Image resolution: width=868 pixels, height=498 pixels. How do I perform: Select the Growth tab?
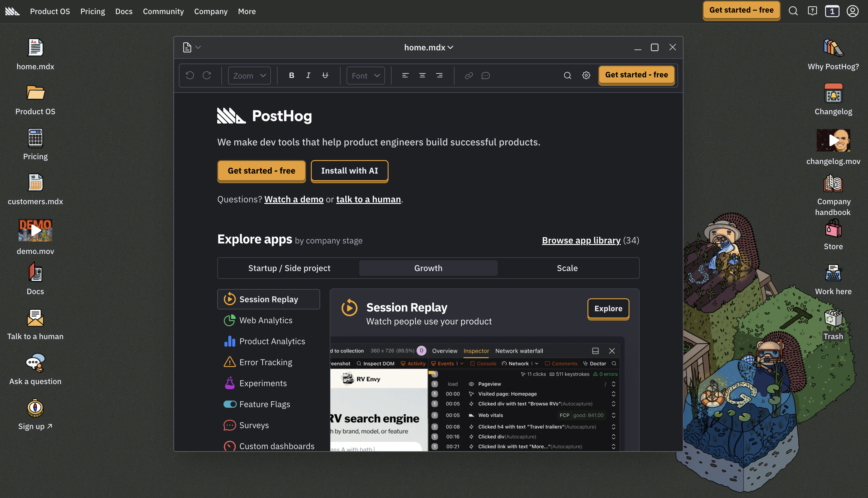coord(428,268)
